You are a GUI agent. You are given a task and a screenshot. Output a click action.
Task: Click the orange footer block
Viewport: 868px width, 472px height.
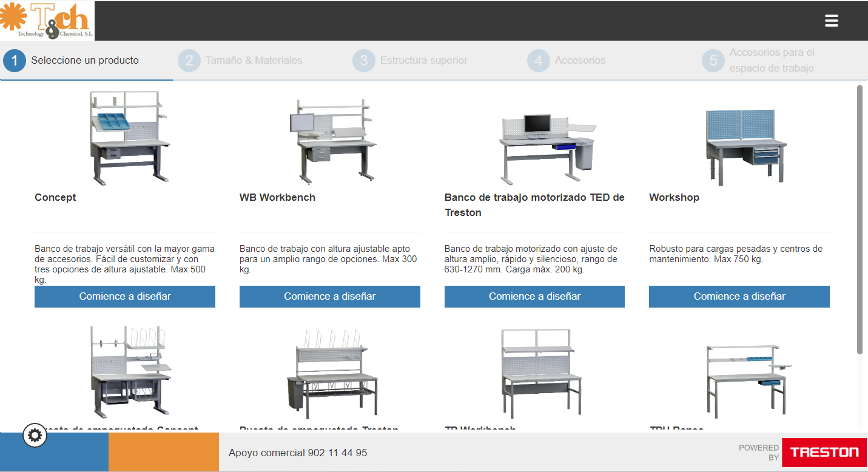pyautogui.click(x=164, y=452)
